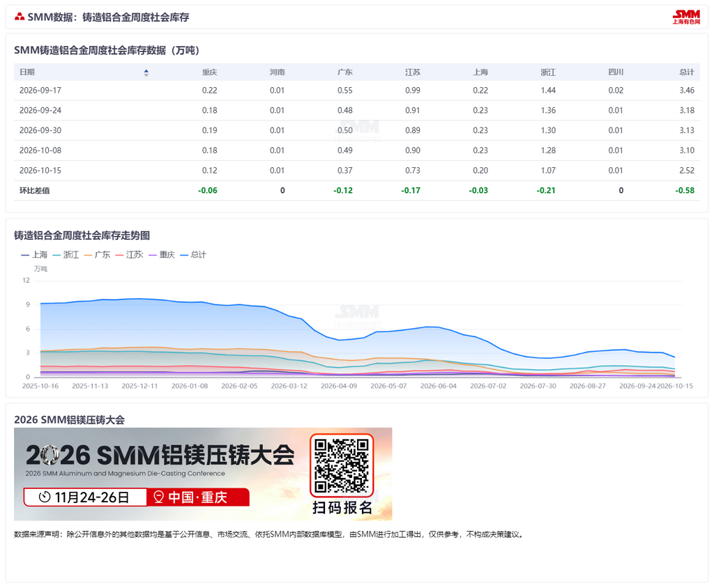Click 江苏 value 0.99 in first row
714x588 pixels.
(413, 90)
